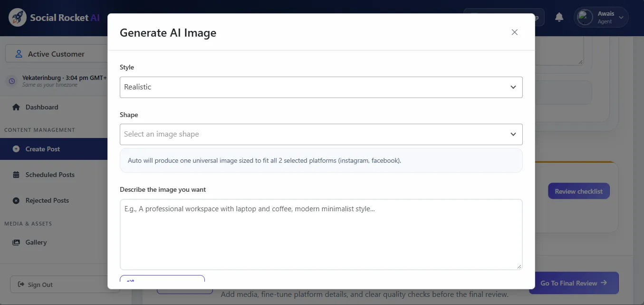This screenshot has height=305, width=644.
Task: Close the Generate AI Image dialog
Action: (x=514, y=32)
